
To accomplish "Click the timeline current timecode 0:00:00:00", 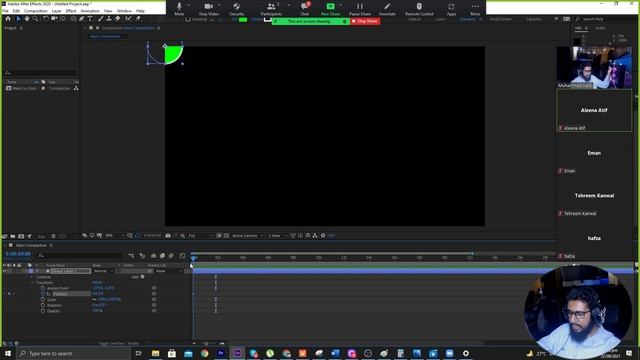I will tap(18, 254).
